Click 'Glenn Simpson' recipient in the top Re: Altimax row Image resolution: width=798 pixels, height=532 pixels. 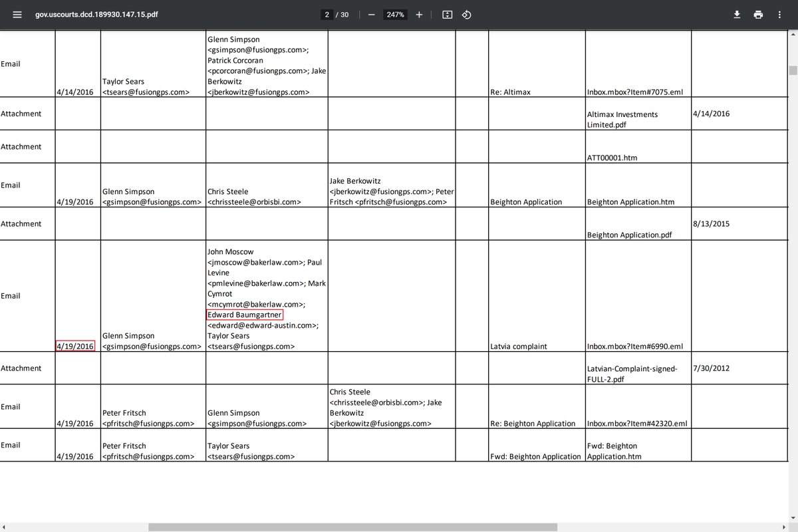[x=233, y=39]
